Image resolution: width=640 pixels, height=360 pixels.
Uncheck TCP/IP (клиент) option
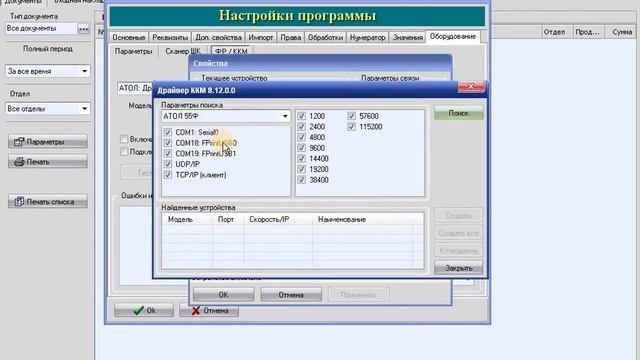tap(168, 175)
